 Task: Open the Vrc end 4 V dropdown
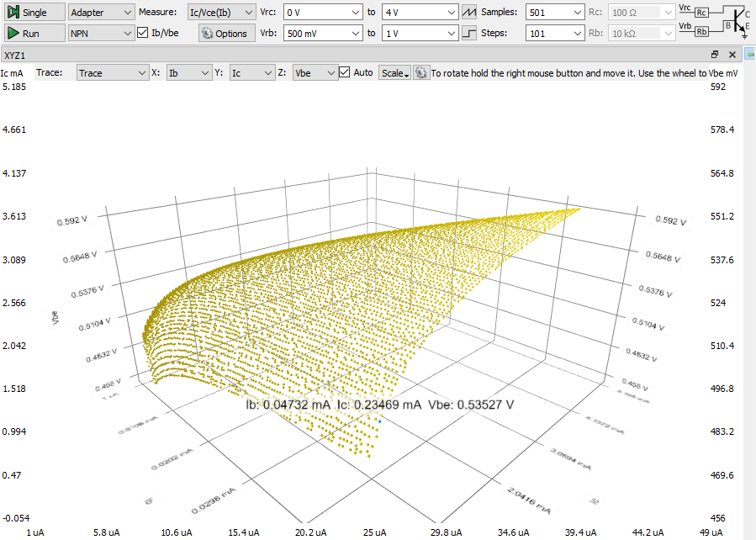coord(420,13)
